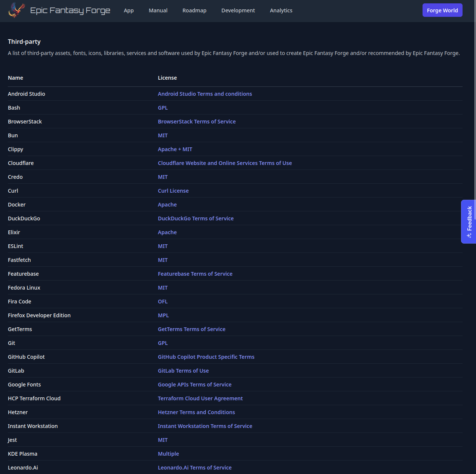The width and height of the screenshot is (476, 474).
Task: Click the Forge World button
Action: pyautogui.click(x=442, y=10)
